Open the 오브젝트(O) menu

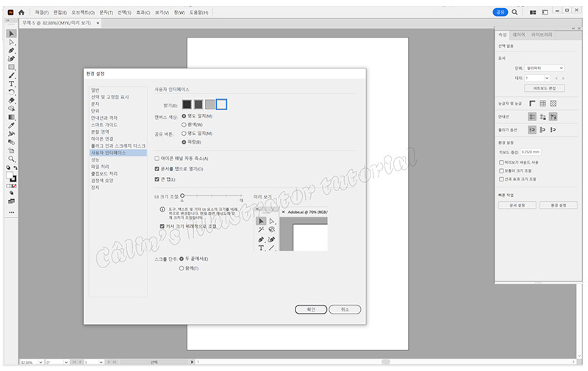pos(83,12)
